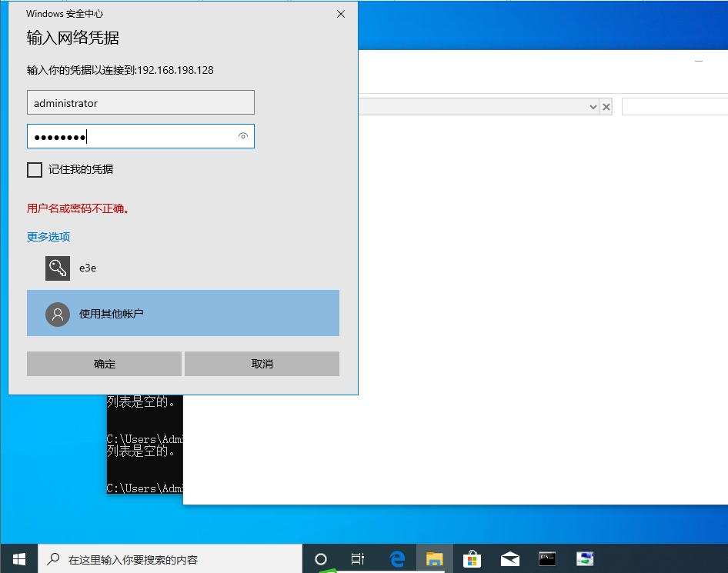Open Command Prompt from the taskbar
Viewport: 728px width, 573px height.
(547, 558)
